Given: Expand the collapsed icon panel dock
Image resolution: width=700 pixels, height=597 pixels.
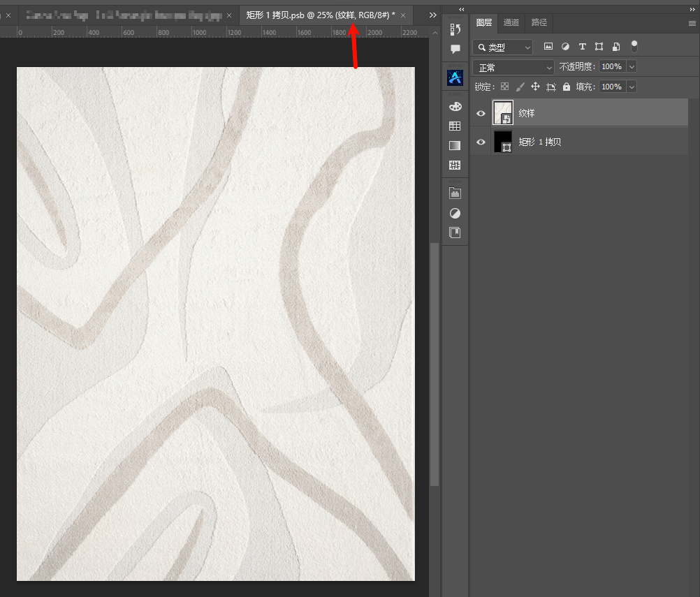Looking at the screenshot, I should tap(462, 9).
